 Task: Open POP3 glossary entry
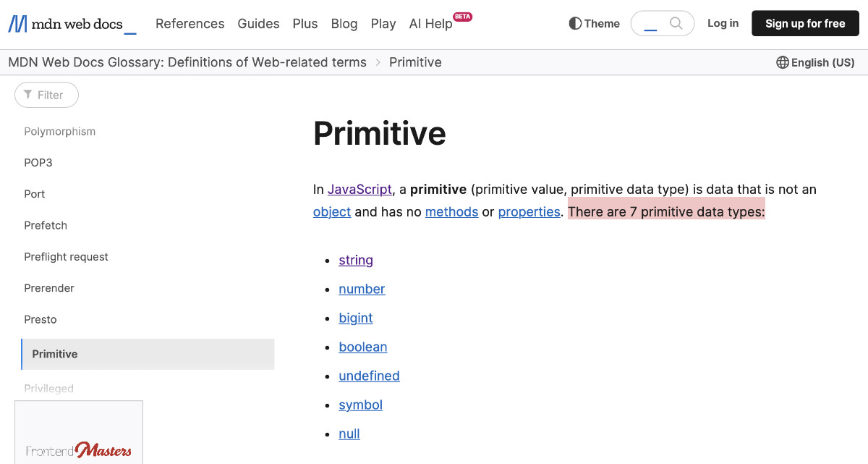pyautogui.click(x=38, y=163)
